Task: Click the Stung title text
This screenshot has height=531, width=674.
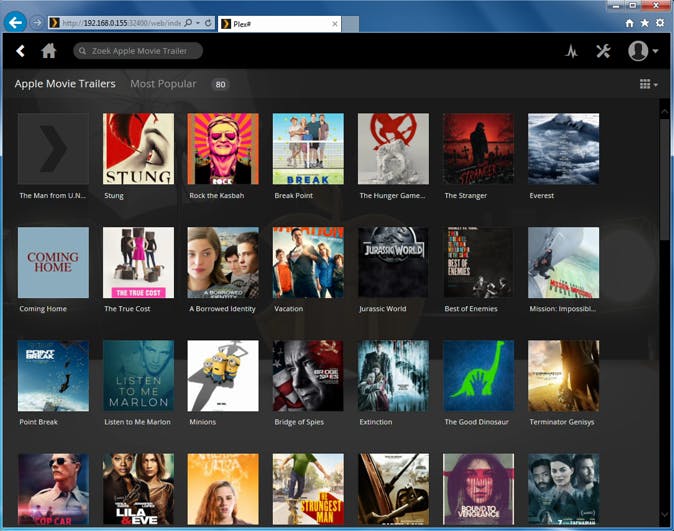Action: point(114,196)
